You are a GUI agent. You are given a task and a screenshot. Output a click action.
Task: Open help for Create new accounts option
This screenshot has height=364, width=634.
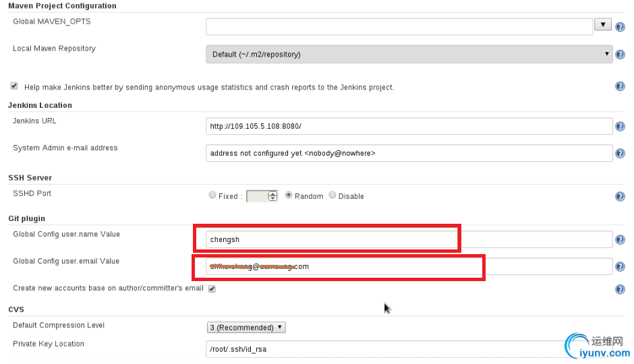tap(620, 289)
